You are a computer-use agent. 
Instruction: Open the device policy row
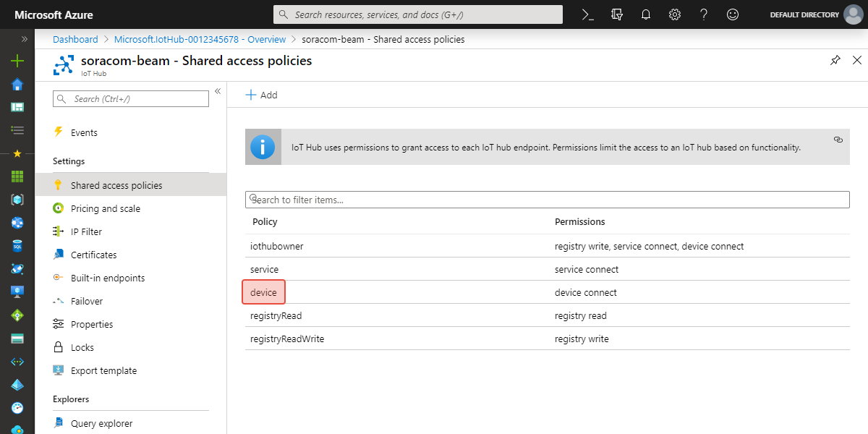click(264, 292)
